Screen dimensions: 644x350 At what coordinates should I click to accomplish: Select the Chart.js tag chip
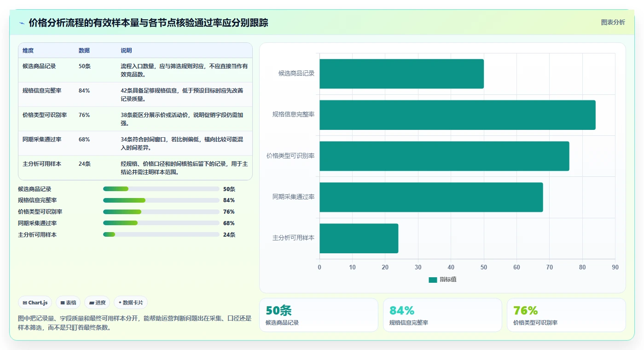(35, 303)
